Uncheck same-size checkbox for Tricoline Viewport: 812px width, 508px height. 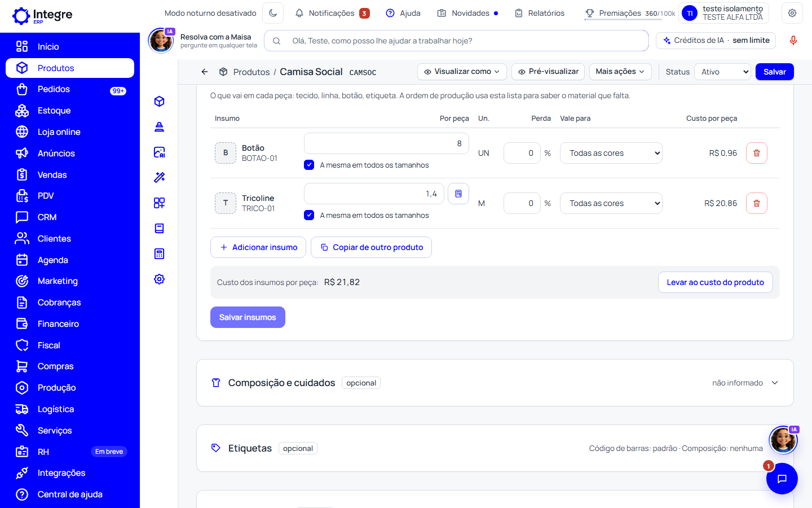click(x=309, y=215)
